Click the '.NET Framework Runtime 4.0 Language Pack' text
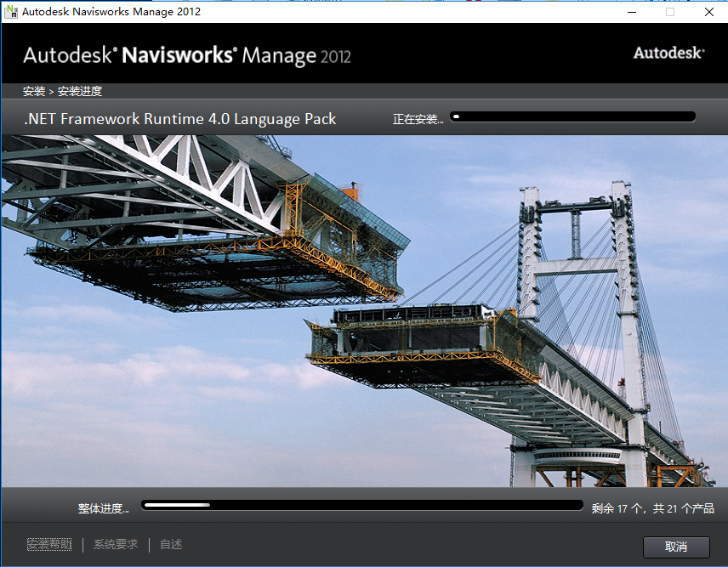 click(x=179, y=119)
